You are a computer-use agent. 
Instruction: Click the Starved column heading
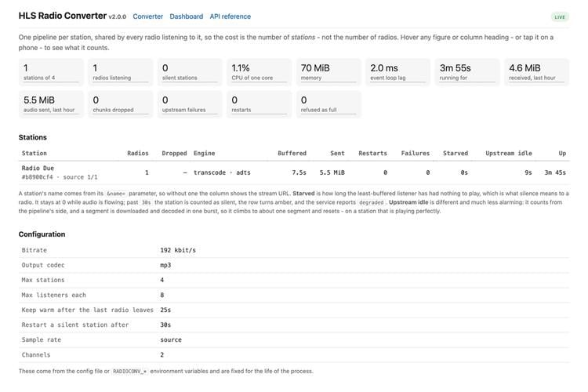456,153
